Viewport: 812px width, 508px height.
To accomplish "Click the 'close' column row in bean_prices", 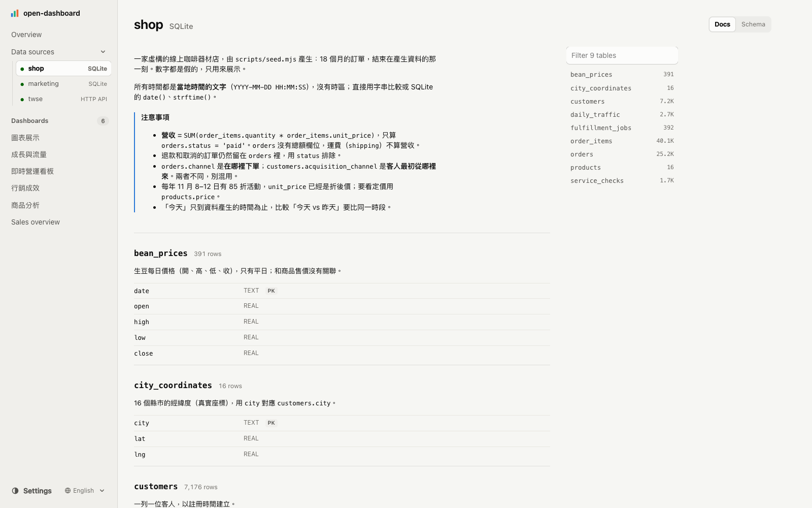I will [342, 353].
